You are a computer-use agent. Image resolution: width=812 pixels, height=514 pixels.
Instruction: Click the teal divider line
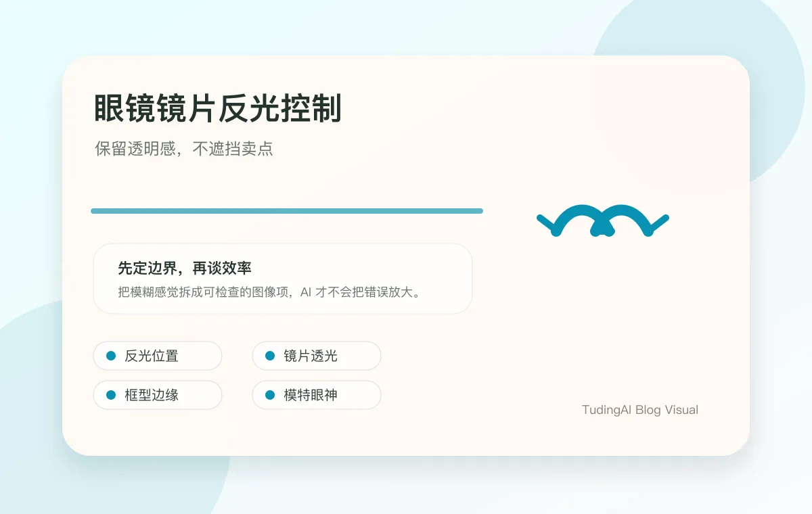pos(287,210)
